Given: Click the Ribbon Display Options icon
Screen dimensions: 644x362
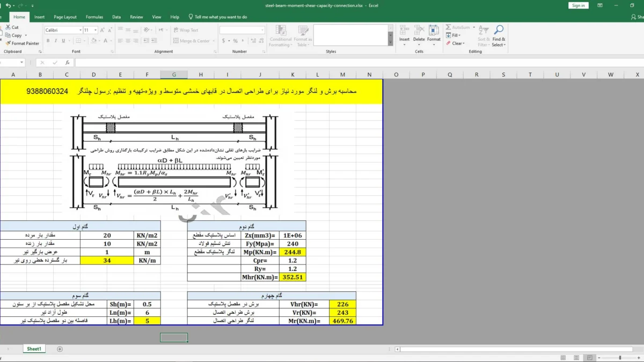Looking at the screenshot, I should pyautogui.click(x=599, y=5).
